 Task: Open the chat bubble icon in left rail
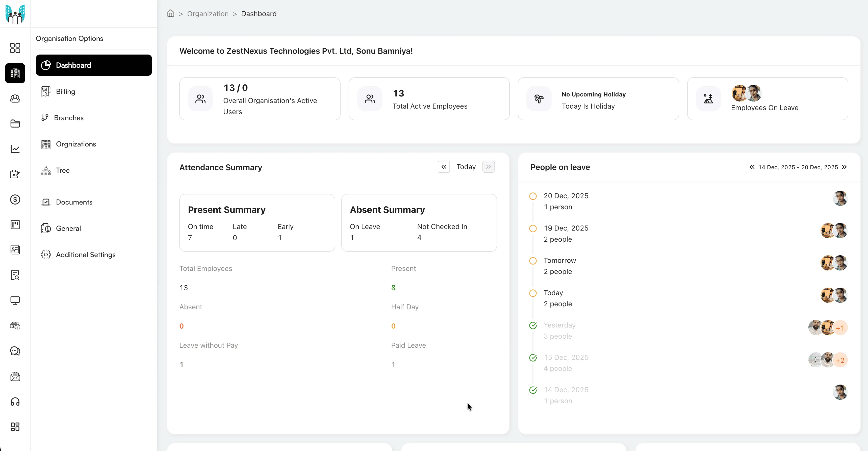pyautogui.click(x=15, y=351)
